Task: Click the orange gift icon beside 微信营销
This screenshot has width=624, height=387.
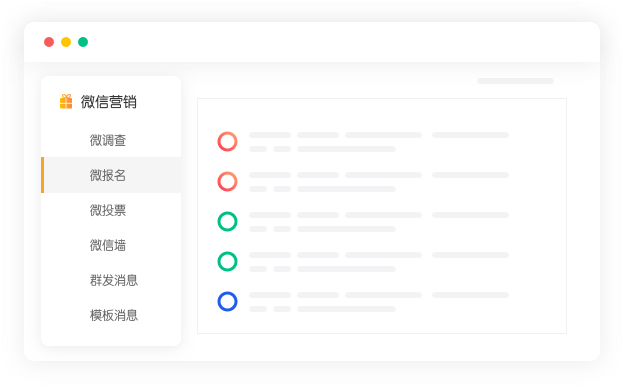Action: point(66,102)
